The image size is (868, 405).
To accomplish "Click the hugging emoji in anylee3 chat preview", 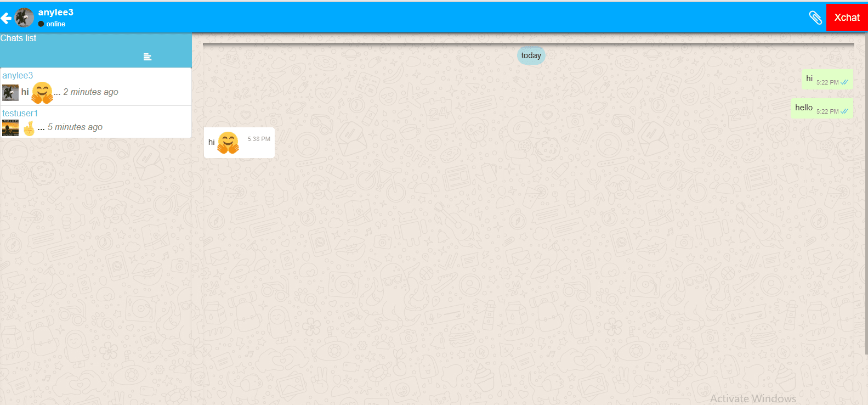I will click(42, 92).
